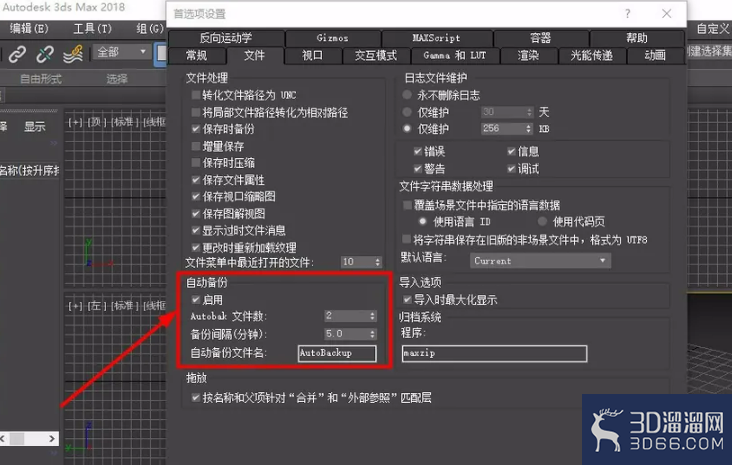Click the Bind to Space Warp icon
732x465 pixels.
click(73, 54)
